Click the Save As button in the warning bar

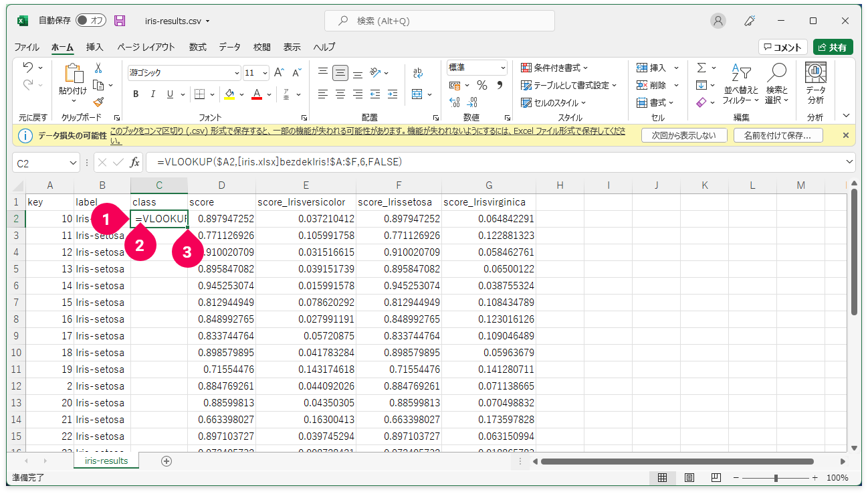(x=778, y=135)
